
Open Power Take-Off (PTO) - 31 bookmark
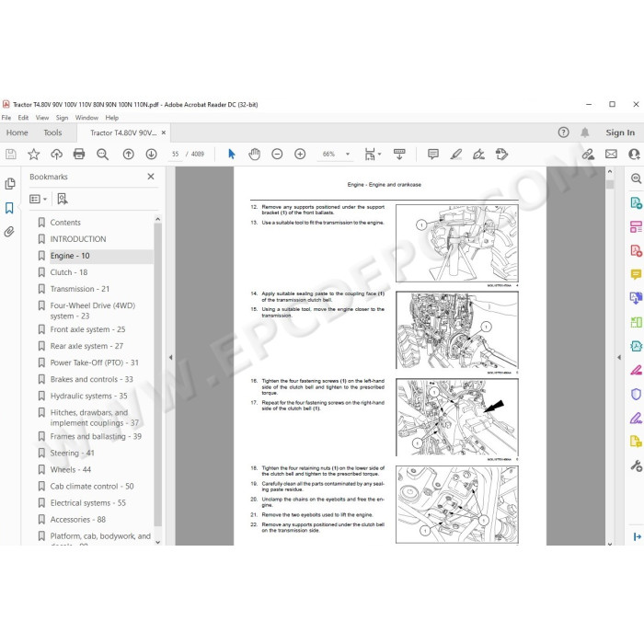click(94, 362)
